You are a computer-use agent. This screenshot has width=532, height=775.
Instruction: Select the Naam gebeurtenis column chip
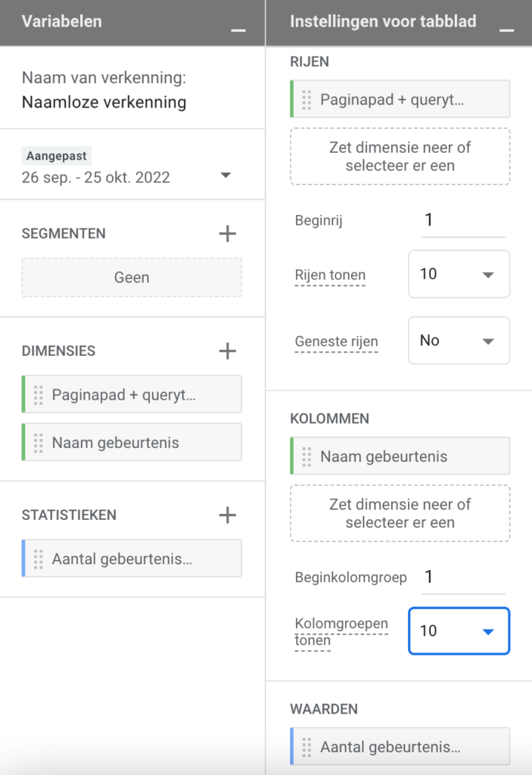[400, 456]
